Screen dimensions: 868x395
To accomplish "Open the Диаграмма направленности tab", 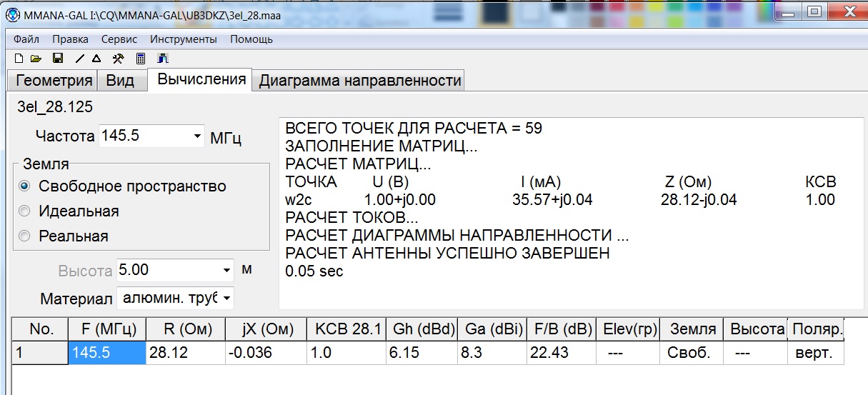I will point(359,81).
